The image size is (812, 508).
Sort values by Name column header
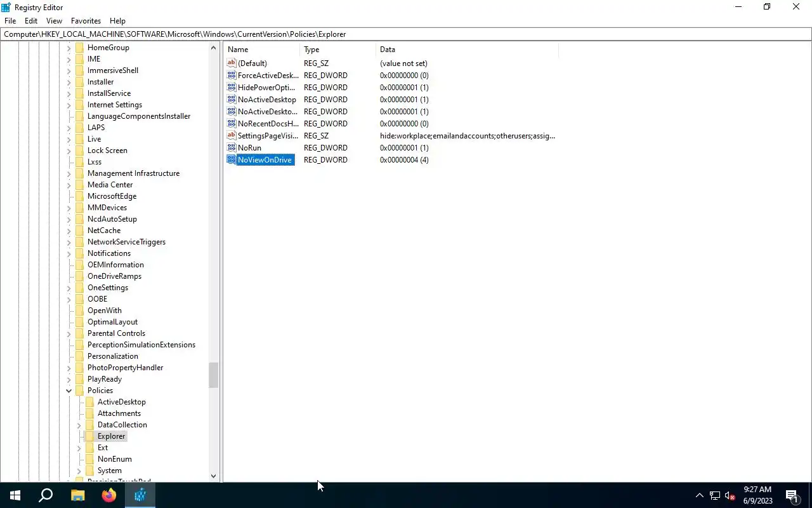(x=261, y=50)
